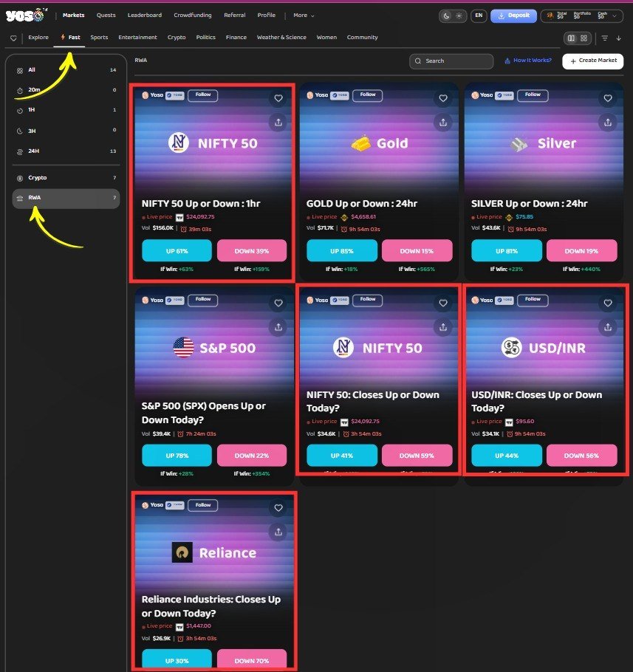633x672 pixels.
Task: Share the GOLD Up or Down market
Action: [x=442, y=123]
